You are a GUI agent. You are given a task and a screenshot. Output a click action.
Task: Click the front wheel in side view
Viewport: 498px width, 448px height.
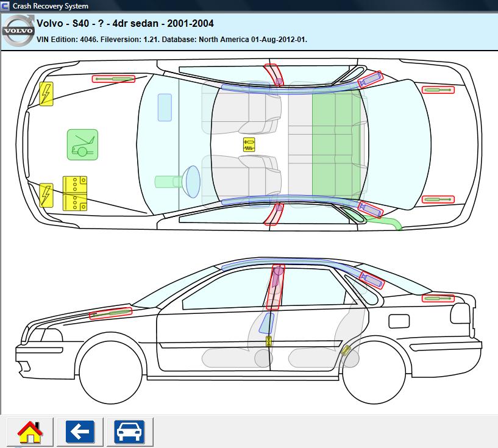(110, 372)
